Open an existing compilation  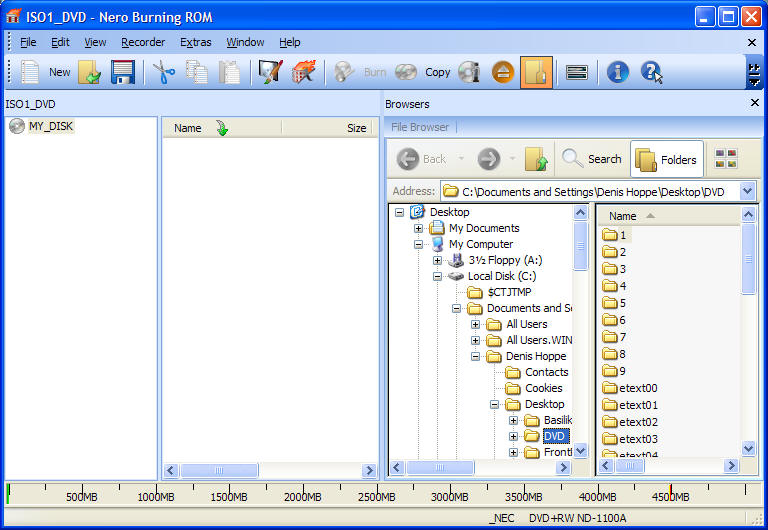click(89, 72)
